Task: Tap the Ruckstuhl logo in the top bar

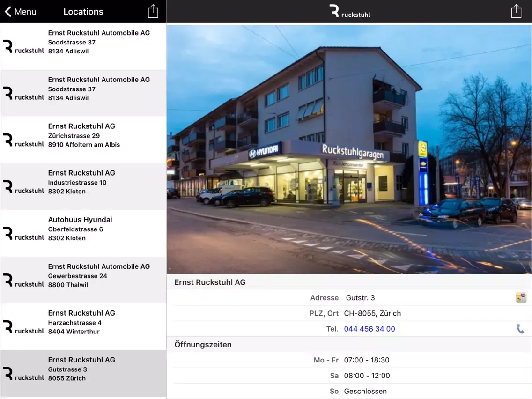Action: click(x=349, y=11)
